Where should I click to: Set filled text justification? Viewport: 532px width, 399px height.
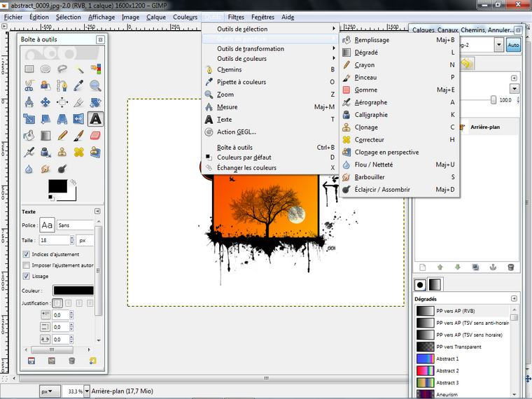point(90,303)
